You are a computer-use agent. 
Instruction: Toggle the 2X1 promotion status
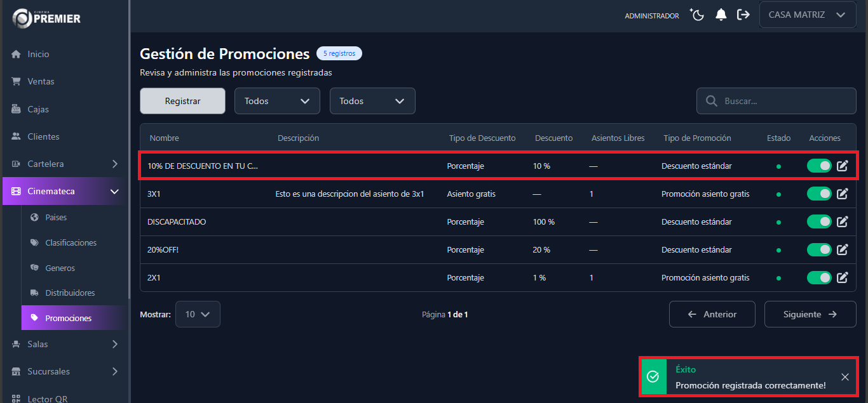[819, 277]
